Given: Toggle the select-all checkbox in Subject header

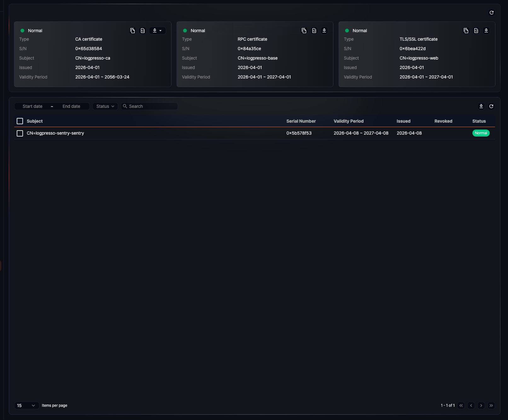Looking at the screenshot, I should point(20,121).
